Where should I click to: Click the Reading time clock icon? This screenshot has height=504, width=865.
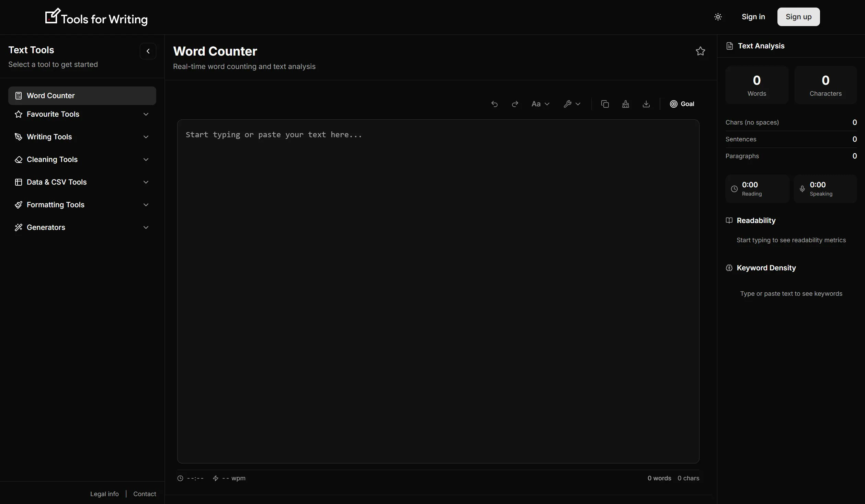(x=734, y=189)
